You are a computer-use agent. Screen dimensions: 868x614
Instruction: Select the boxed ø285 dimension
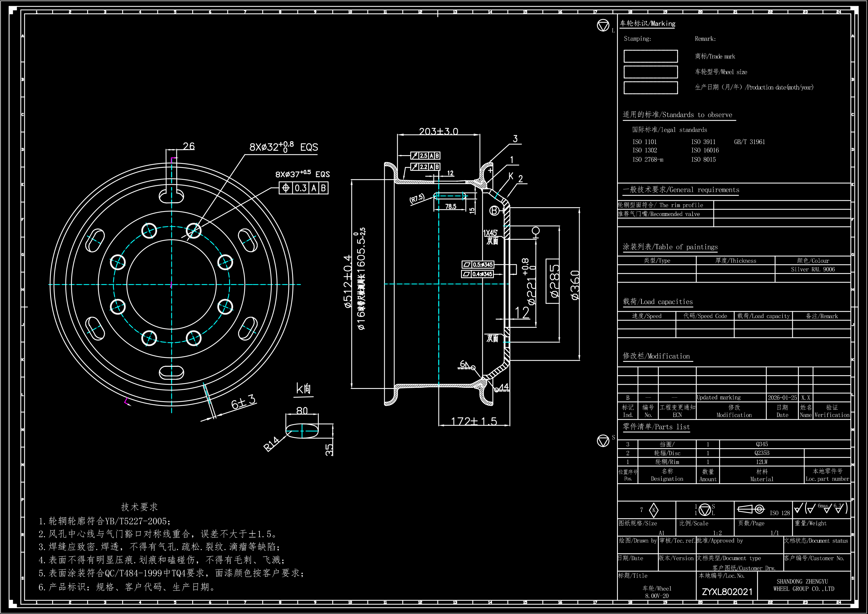tap(553, 281)
